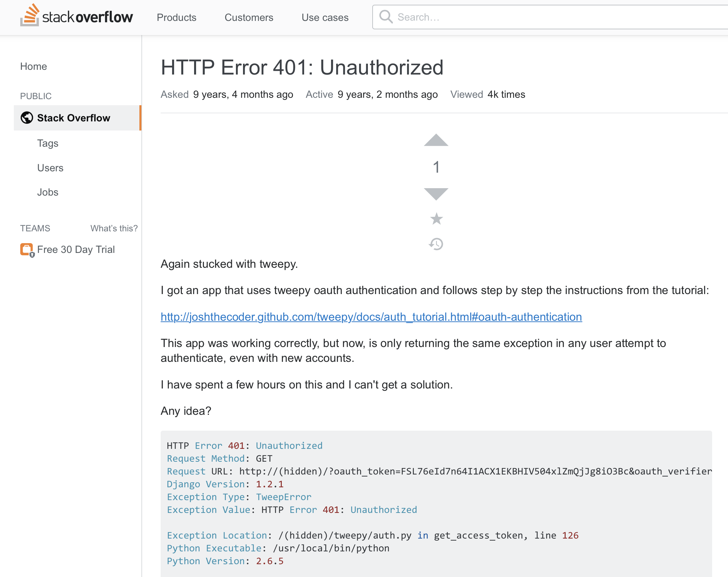Click the orange Teams briefcase icon
Viewport: 728px width, 577px height.
click(x=27, y=250)
